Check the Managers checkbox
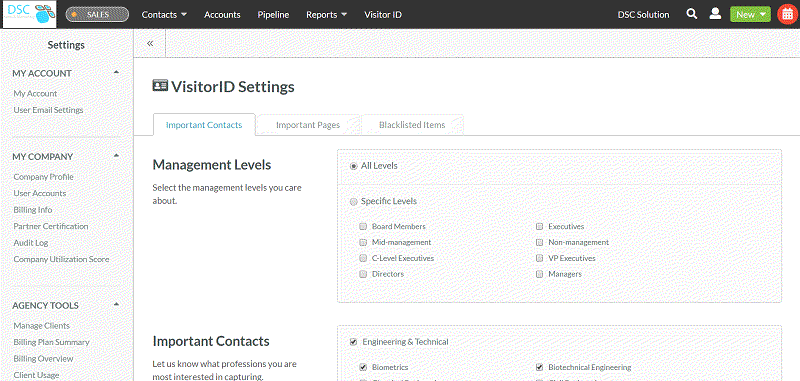 coord(539,274)
